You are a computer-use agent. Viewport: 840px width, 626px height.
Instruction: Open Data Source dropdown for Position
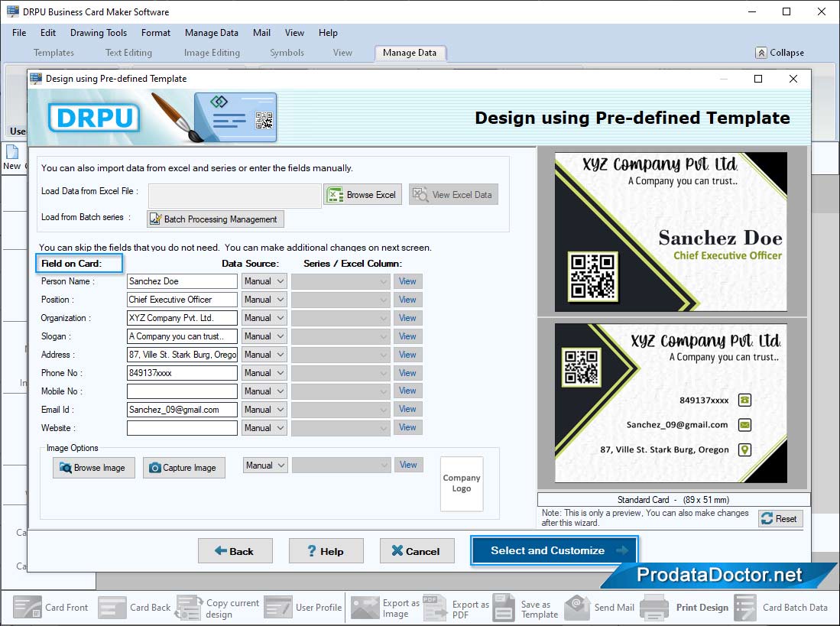264,300
